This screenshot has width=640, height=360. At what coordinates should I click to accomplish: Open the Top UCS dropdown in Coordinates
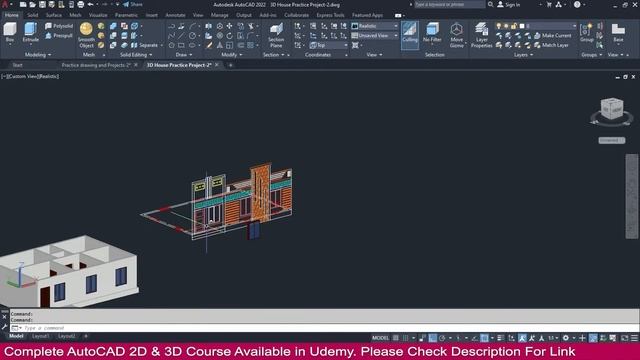coord(329,45)
